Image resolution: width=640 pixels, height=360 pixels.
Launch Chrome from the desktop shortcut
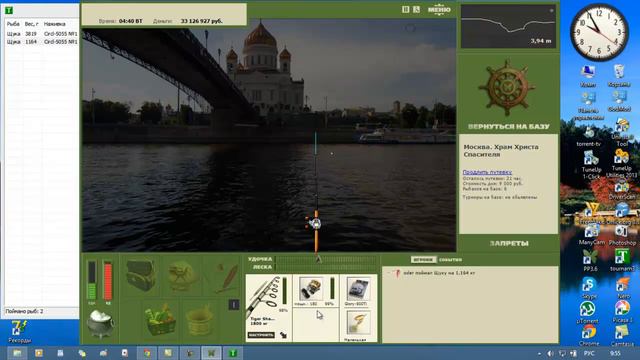589,336
